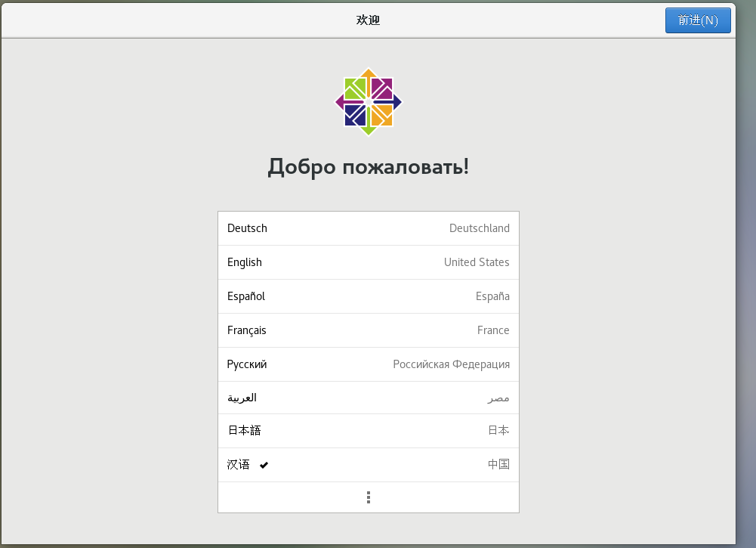Select English language option

369,262
